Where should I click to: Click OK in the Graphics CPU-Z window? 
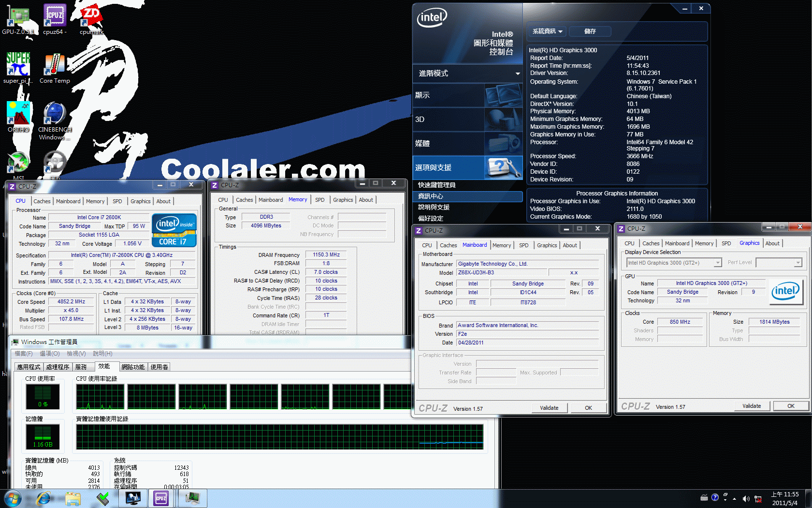point(791,406)
